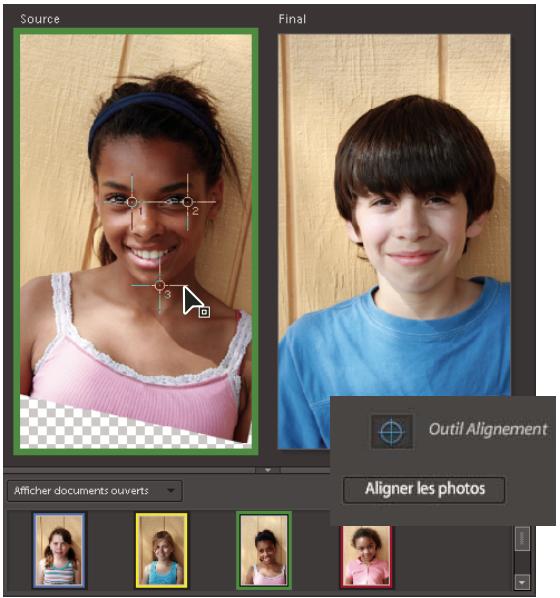Click the Outil Alignement label
Screen dimensions: 560x598
pyautogui.click(x=488, y=429)
